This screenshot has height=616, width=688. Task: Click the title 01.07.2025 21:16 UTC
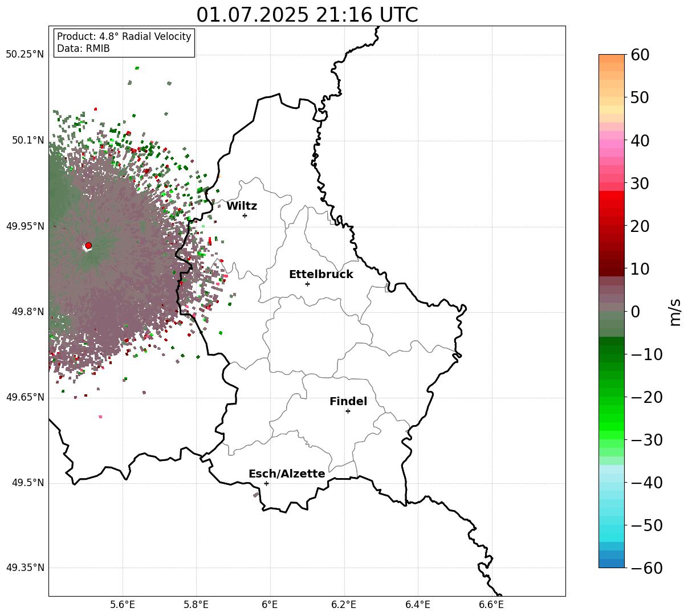tap(307, 15)
